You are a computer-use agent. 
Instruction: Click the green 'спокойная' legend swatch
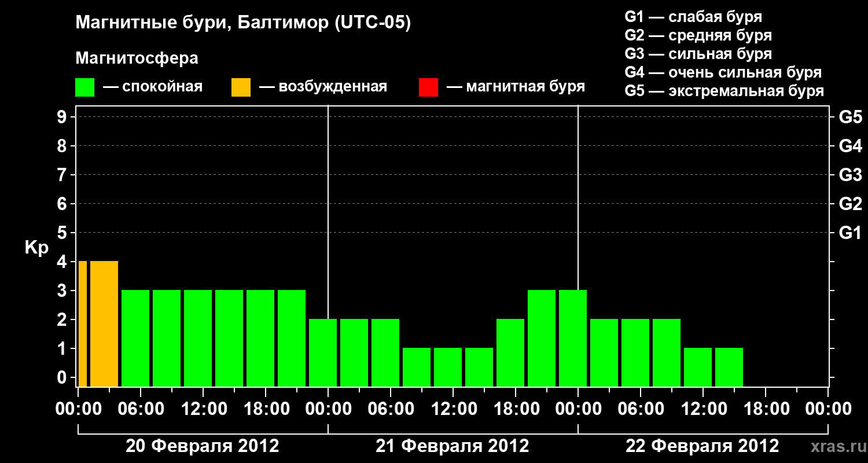tap(85, 87)
